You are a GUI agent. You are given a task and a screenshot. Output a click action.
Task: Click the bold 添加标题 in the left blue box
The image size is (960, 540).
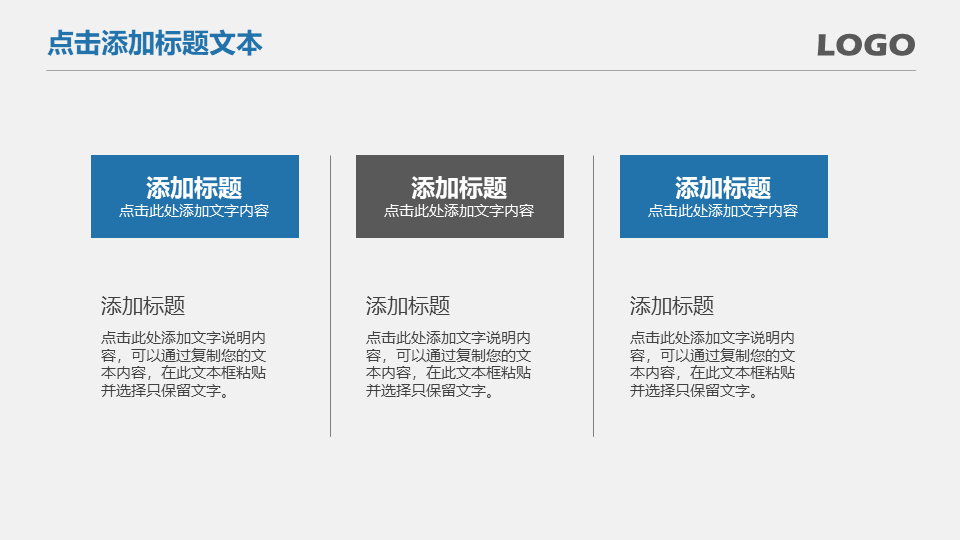(194, 187)
